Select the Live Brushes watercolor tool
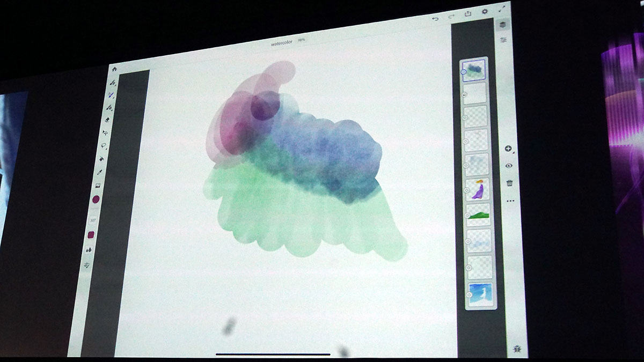Image resolution: width=644 pixels, height=362 pixels. click(111, 95)
